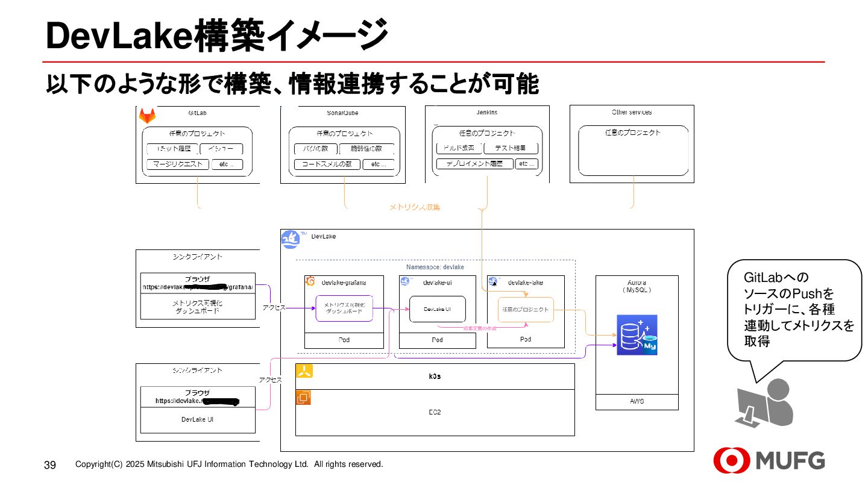Click the devlake-grafana title
The image size is (868, 488).
(344, 282)
